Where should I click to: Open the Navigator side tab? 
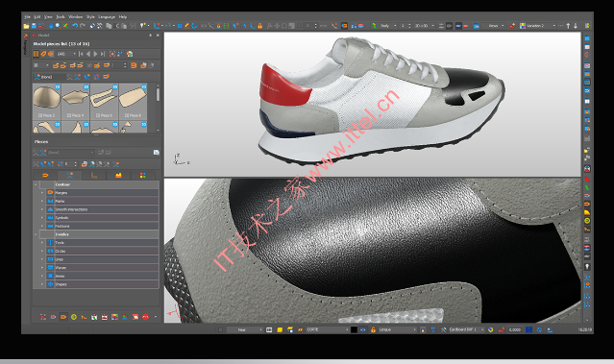tap(25, 46)
